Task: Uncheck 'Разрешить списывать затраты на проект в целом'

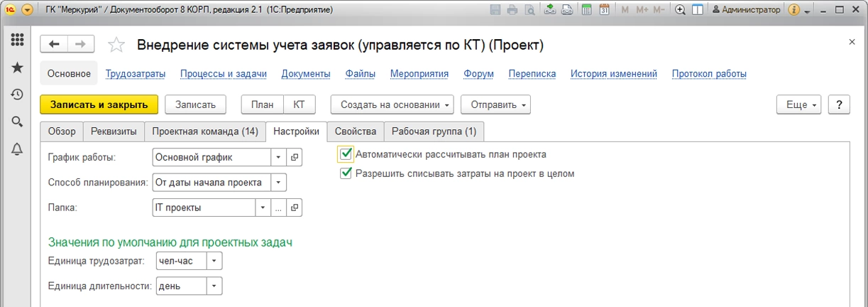Action: pos(346,173)
